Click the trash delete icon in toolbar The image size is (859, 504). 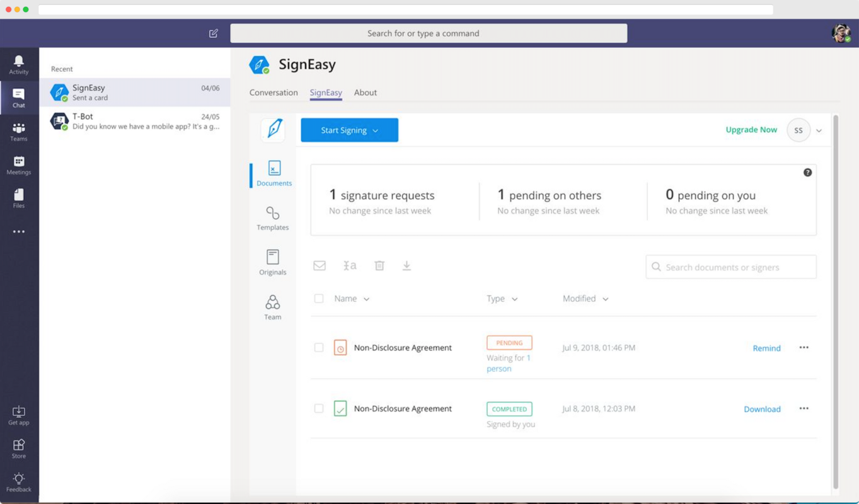tap(379, 266)
